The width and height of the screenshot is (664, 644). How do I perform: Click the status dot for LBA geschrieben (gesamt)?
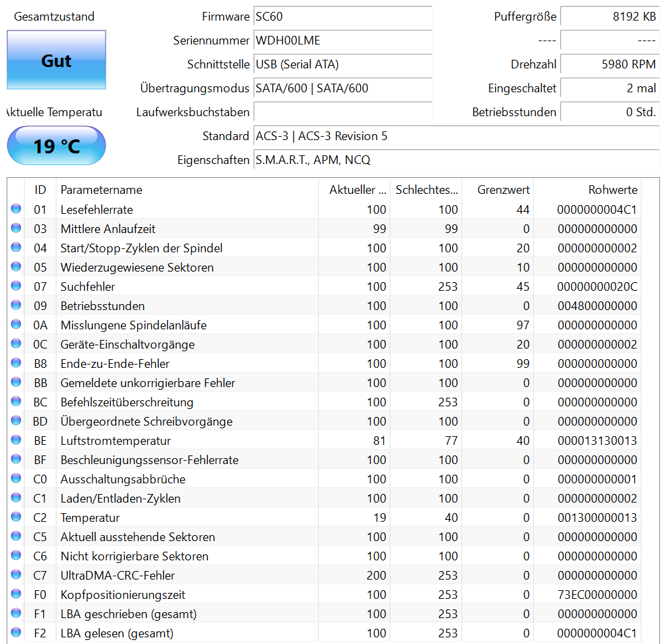pos(16,613)
